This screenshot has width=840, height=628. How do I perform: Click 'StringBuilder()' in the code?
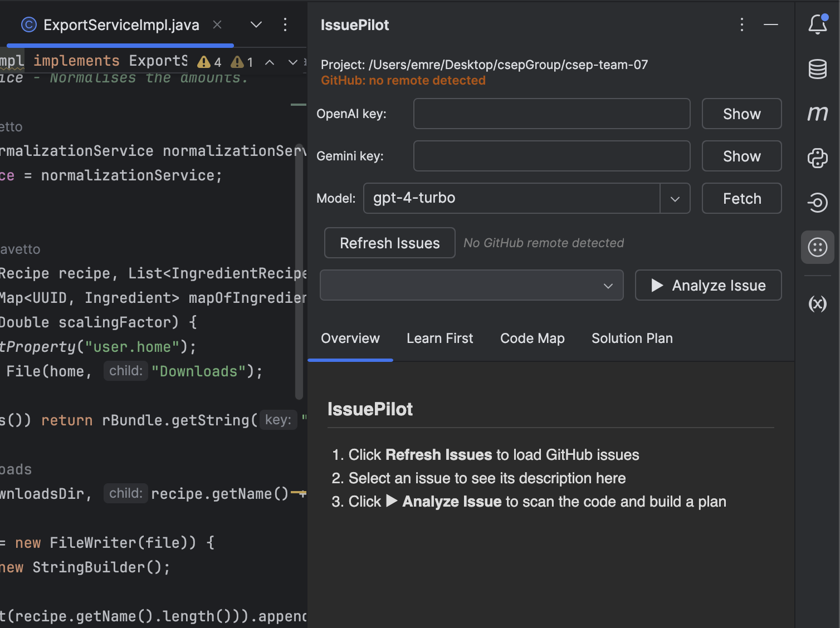[x=97, y=567]
